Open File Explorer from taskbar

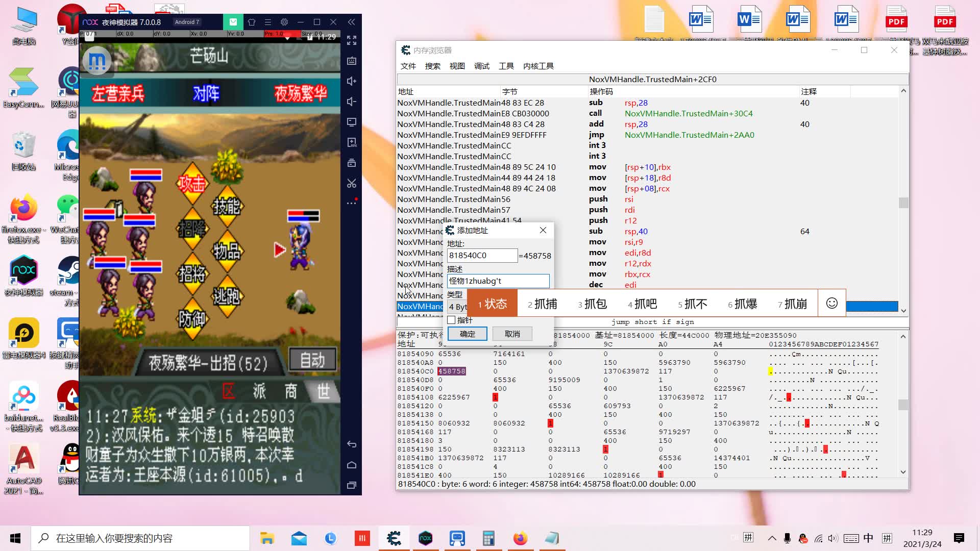267,538
